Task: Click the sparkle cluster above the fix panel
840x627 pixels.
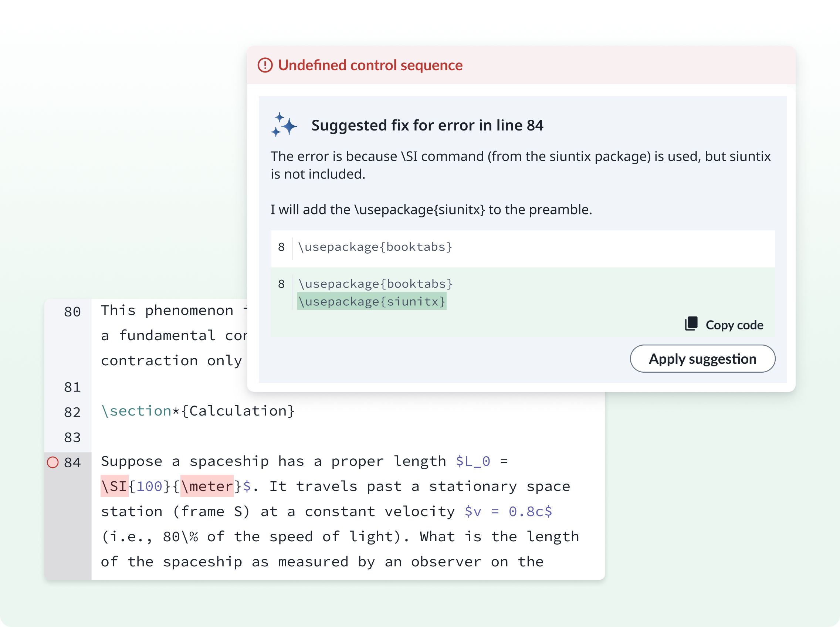Action: [285, 125]
